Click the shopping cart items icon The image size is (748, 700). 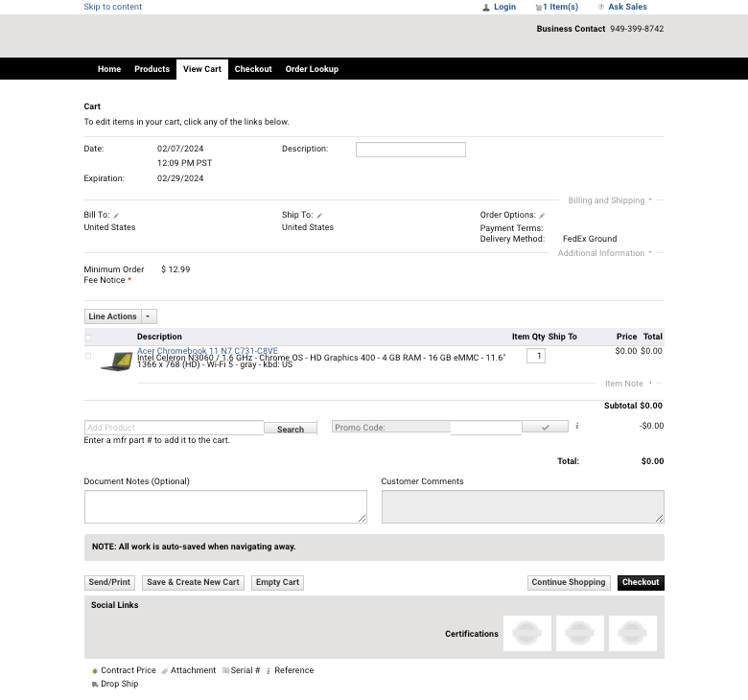tap(539, 8)
